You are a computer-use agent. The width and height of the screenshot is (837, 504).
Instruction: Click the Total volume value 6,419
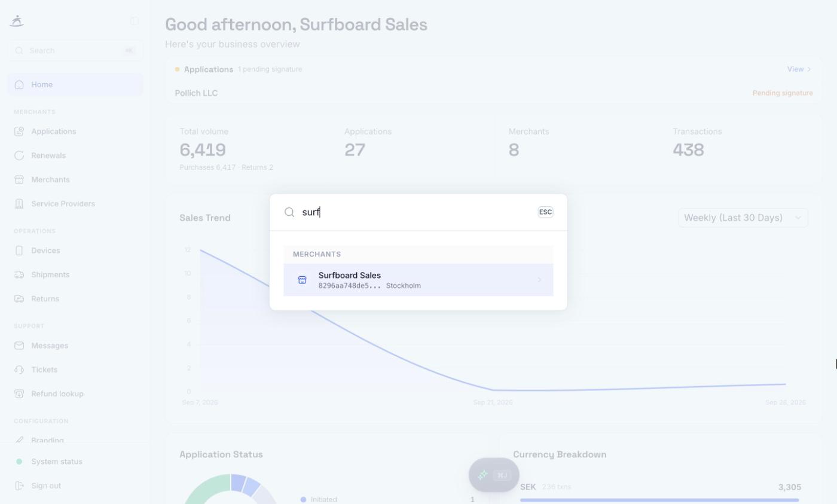(x=203, y=149)
